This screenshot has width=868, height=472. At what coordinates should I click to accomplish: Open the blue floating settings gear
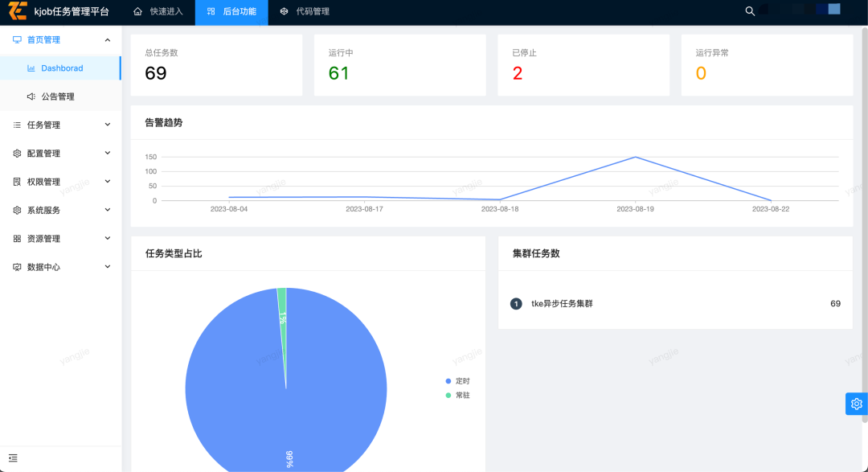857,404
